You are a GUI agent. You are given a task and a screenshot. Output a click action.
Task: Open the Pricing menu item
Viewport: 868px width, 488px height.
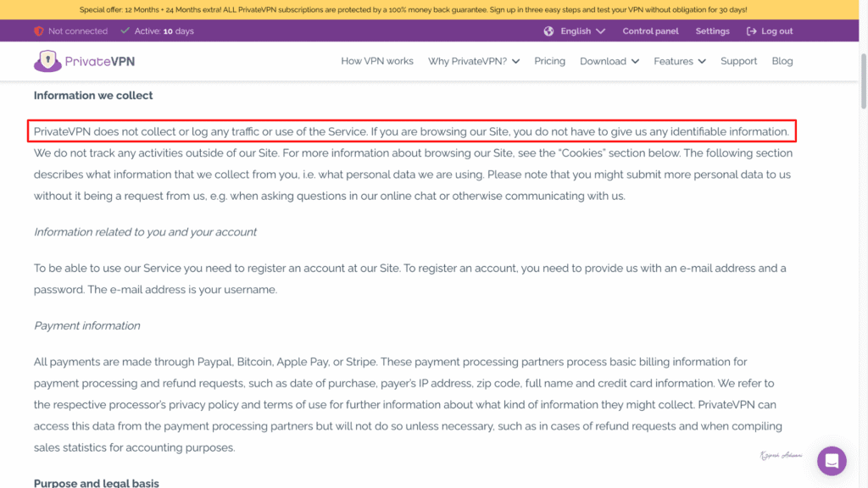(x=549, y=61)
